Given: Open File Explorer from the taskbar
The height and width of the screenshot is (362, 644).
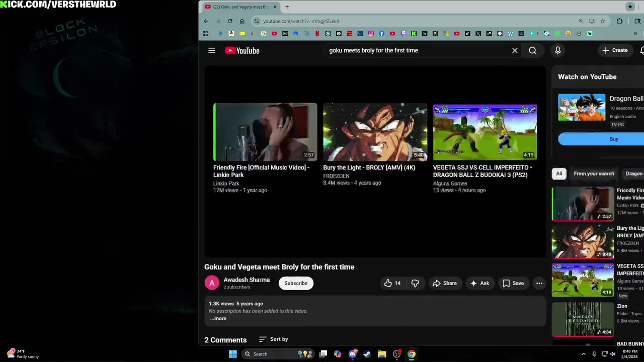Looking at the screenshot, I should pos(382,354).
